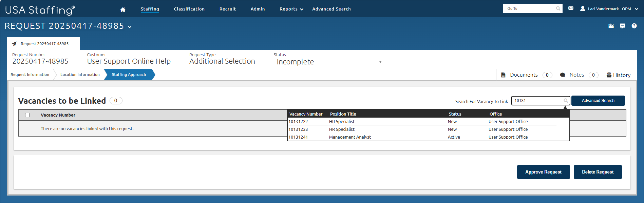Expand the Request 20250417-48985 title chevron
This screenshot has height=203, width=644.
[x=130, y=27]
